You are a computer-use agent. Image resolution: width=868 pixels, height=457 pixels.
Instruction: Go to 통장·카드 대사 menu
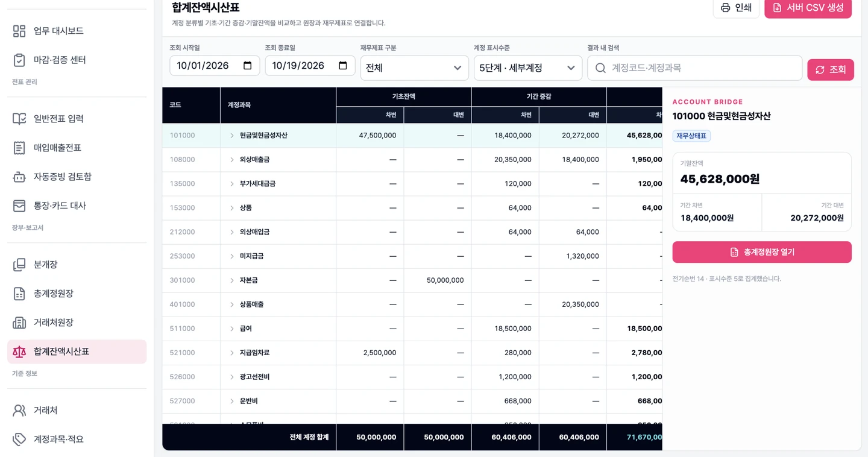77,206
